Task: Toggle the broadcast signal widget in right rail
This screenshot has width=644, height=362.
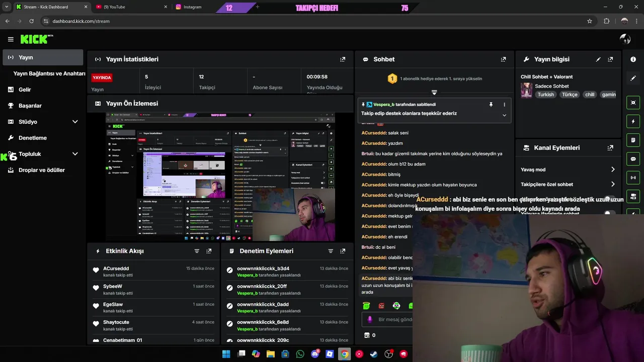Action: [633, 177]
